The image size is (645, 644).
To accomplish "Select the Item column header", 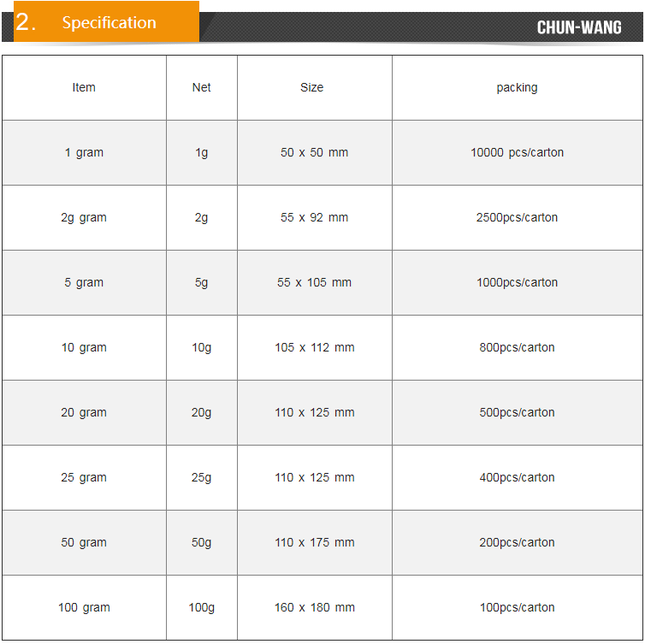I will click(x=84, y=87).
